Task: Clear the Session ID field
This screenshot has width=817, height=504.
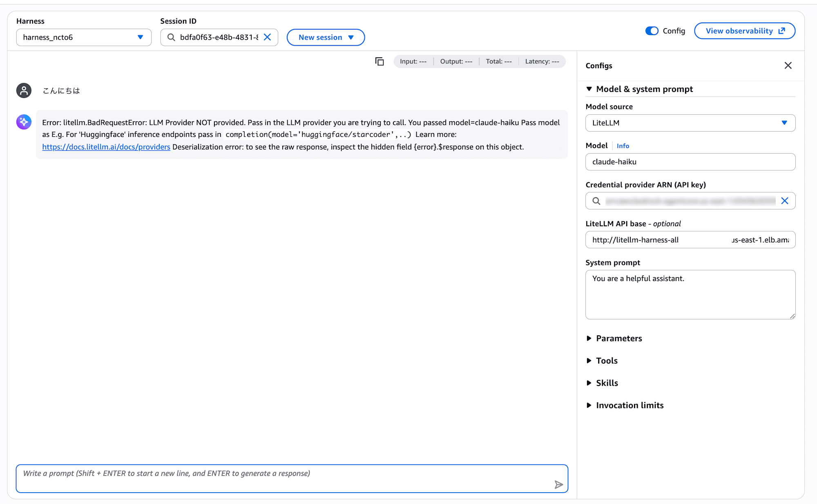Action: pos(268,37)
